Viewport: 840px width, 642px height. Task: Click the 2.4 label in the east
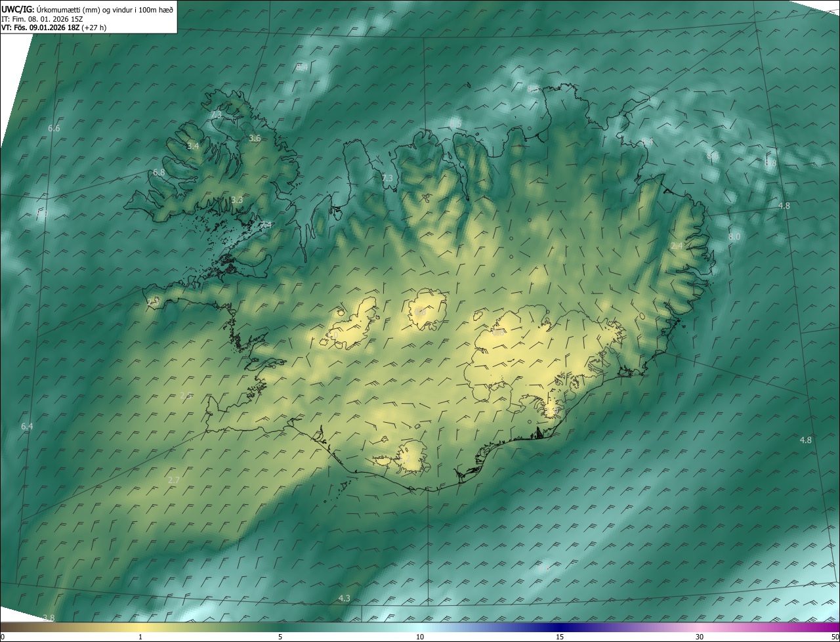[x=677, y=246]
